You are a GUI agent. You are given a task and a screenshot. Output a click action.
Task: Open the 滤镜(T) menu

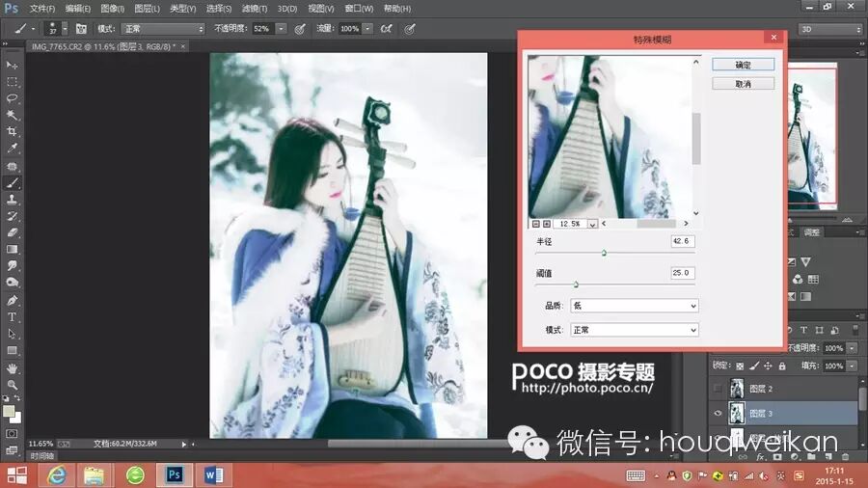tap(254, 9)
